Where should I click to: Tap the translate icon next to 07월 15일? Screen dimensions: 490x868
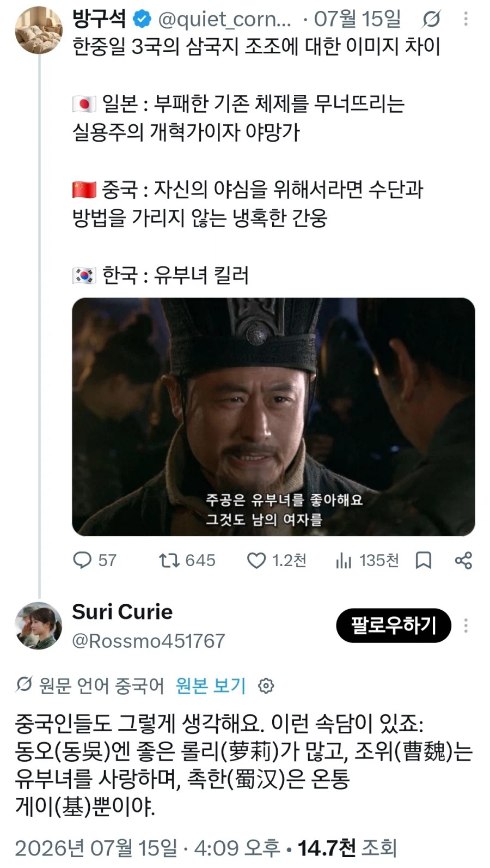point(431,20)
